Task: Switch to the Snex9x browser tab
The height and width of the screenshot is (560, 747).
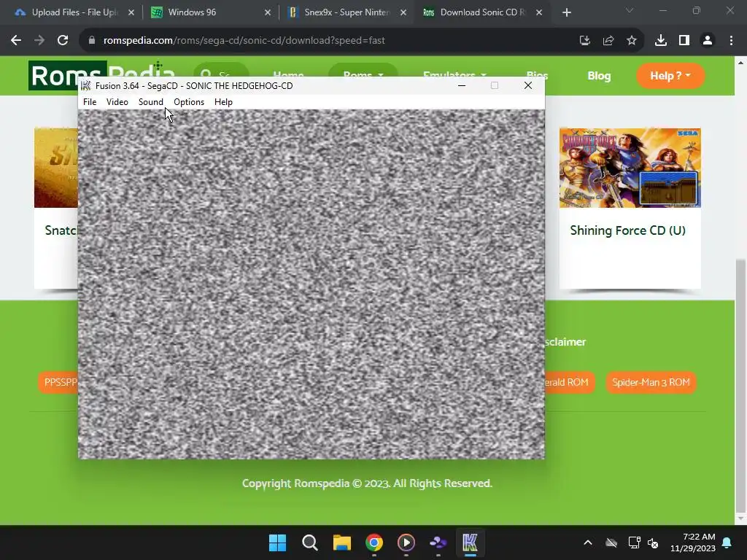Action: point(347,12)
